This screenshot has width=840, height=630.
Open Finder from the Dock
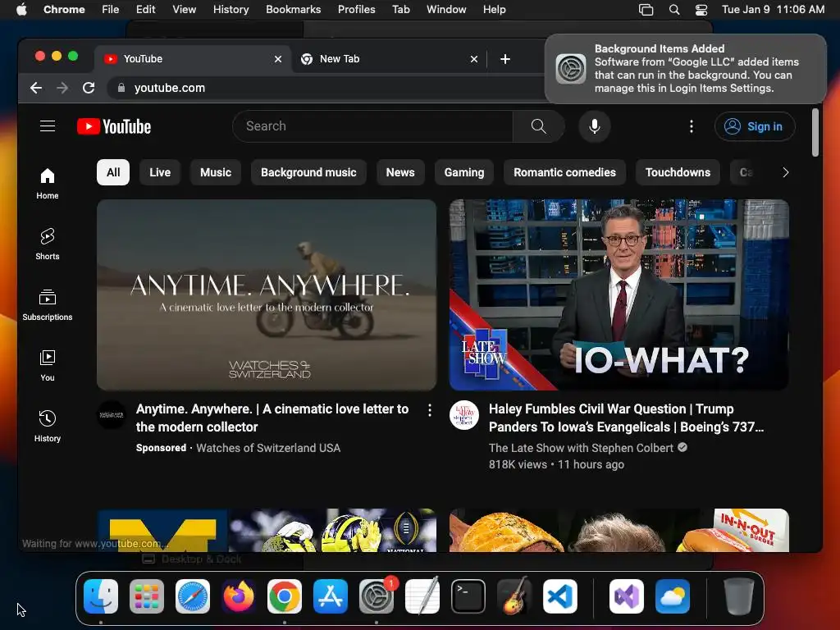click(x=101, y=596)
